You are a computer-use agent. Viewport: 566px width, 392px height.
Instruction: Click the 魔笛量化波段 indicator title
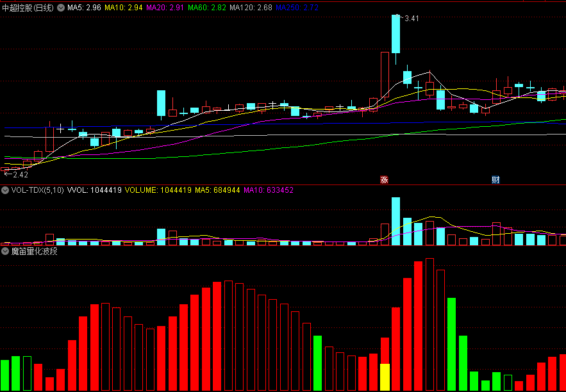point(34,251)
